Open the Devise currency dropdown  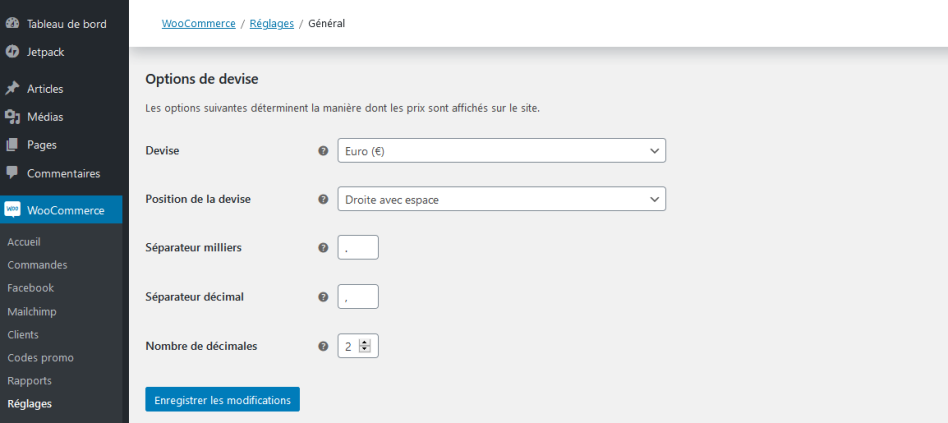click(x=501, y=151)
